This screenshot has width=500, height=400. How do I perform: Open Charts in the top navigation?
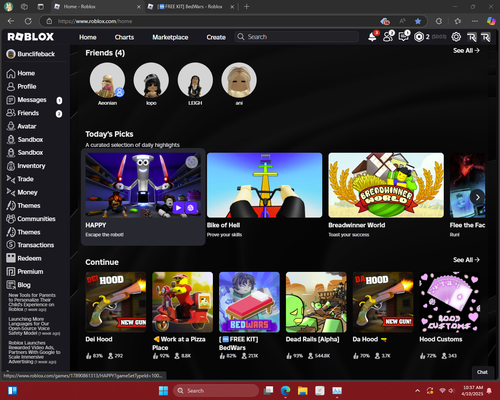[x=124, y=37]
